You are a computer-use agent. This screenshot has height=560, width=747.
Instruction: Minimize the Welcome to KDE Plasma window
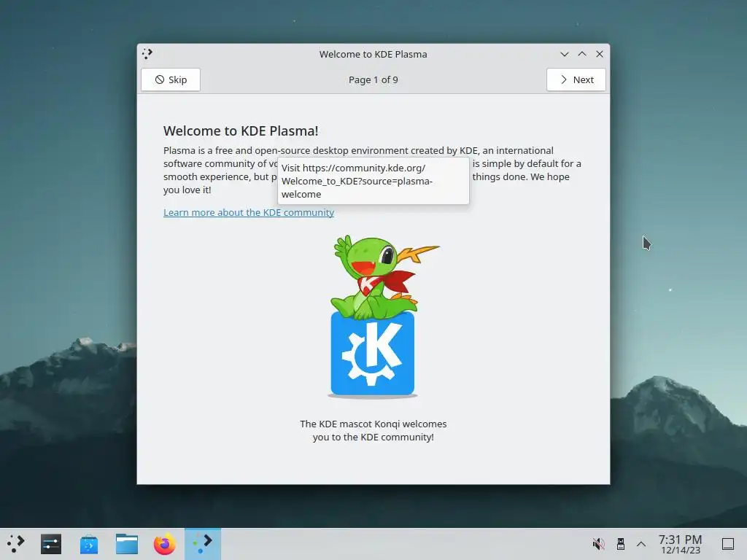565,54
